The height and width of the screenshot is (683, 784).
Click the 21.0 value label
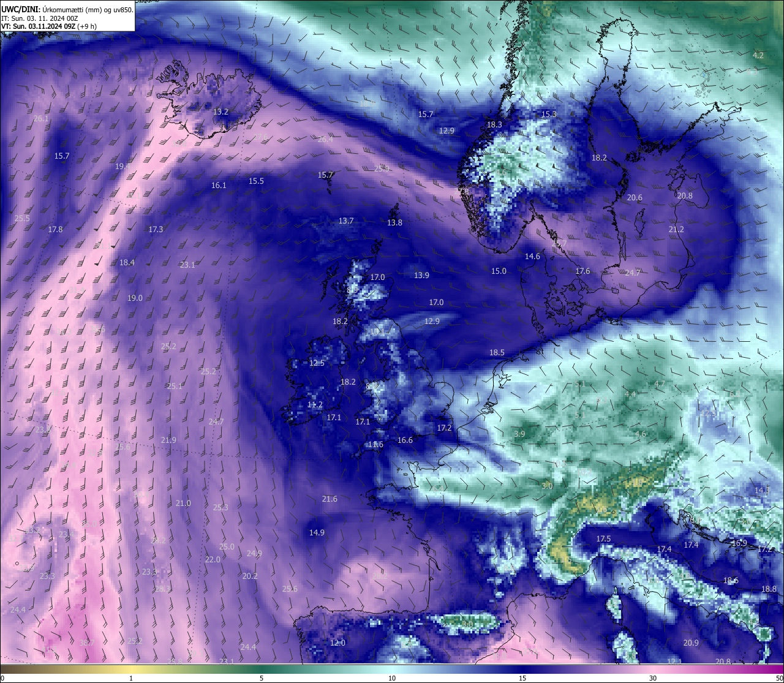183,503
